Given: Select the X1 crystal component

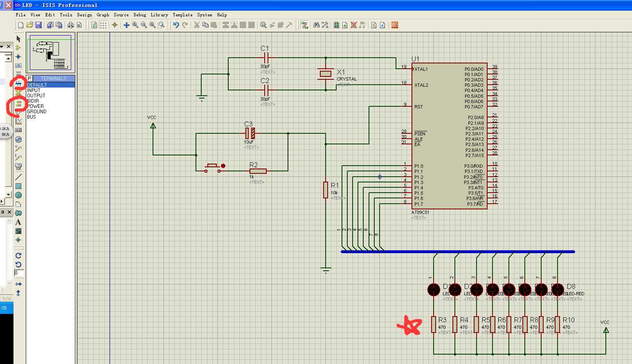Looking at the screenshot, I should (326, 74).
